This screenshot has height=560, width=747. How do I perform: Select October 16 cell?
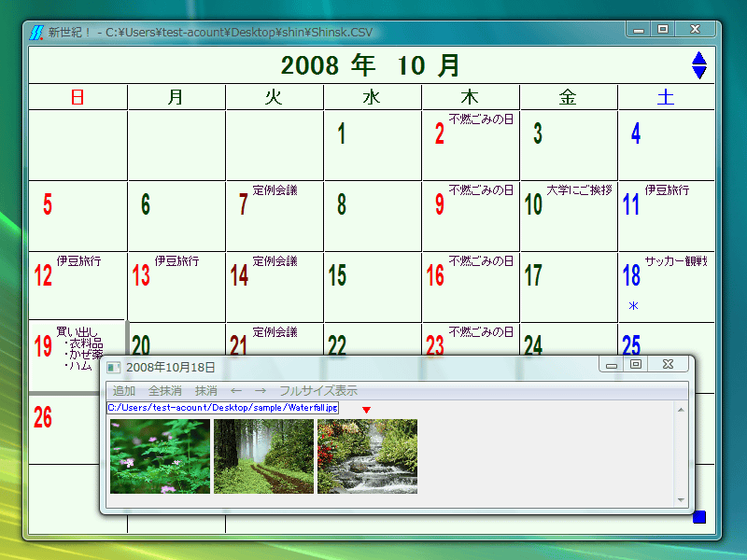tap(471, 287)
